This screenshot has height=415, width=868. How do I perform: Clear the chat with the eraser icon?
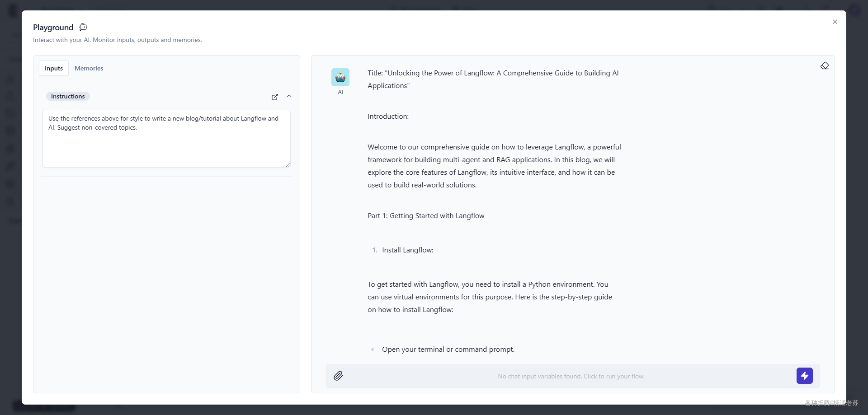pyautogui.click(x=825, y=66)
